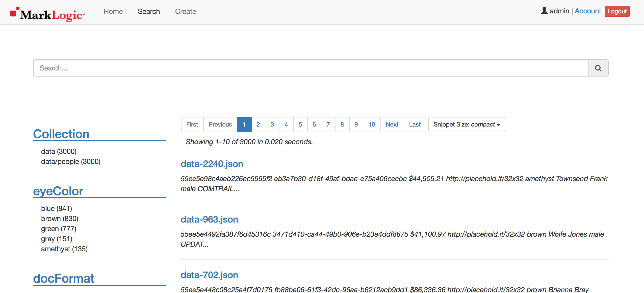Click the 'Showing 1-10 of 3000' text
This screenshot has height=293, width=644.
point(249,142)
